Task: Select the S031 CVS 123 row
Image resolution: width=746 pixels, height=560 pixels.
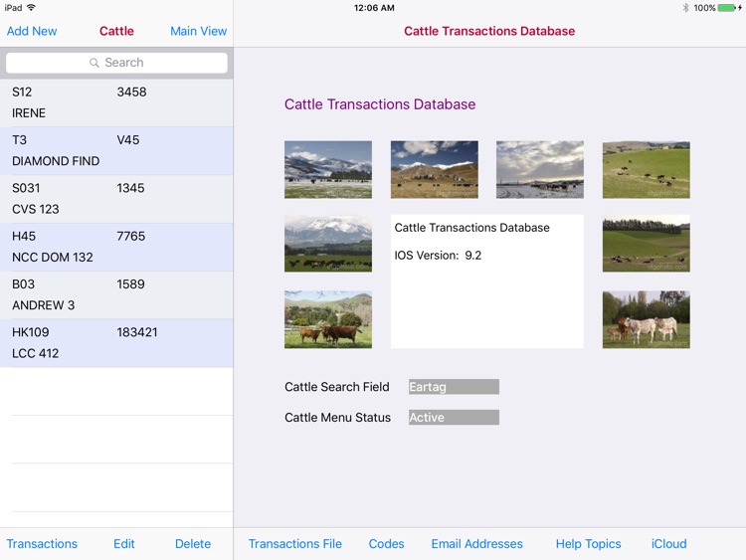Action: point(116,199)
